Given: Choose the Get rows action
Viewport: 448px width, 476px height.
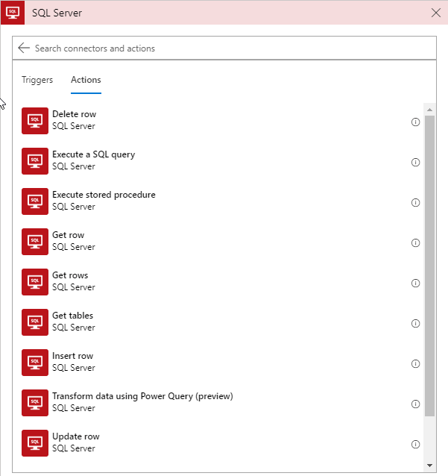Looking at the screenshot, I should pos(221,282).
